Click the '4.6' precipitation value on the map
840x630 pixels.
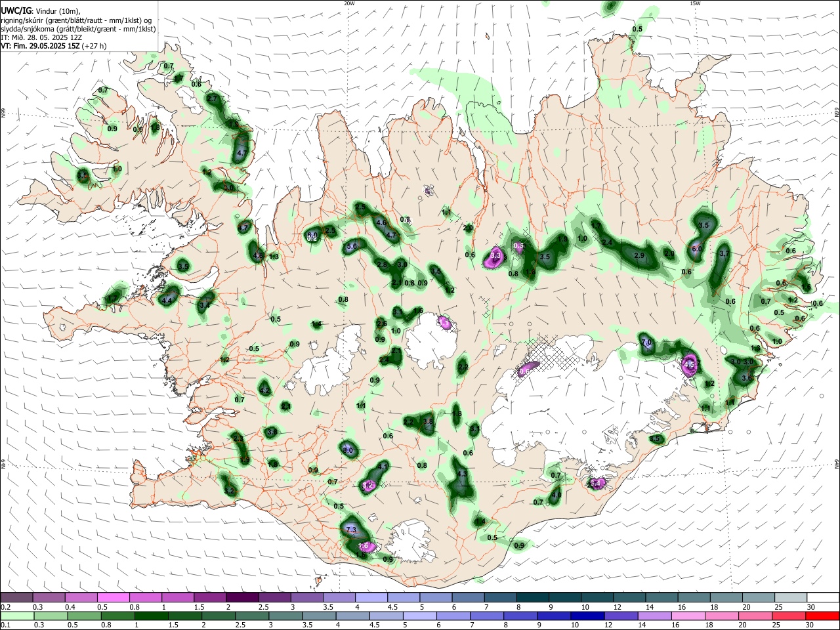381,222
